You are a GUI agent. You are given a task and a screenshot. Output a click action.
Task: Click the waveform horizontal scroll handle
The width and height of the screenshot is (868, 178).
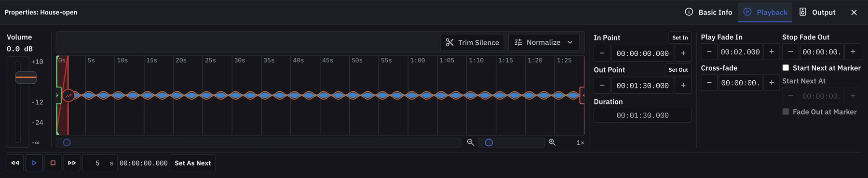(67, 142)
